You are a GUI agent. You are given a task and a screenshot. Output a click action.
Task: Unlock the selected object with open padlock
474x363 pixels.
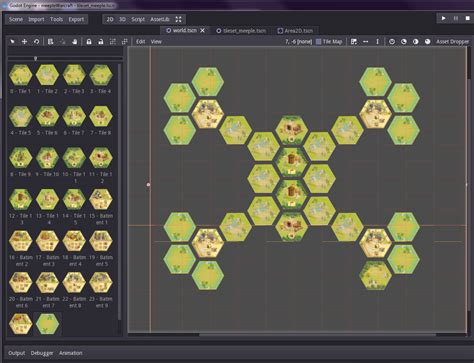(x=101, y=42)
